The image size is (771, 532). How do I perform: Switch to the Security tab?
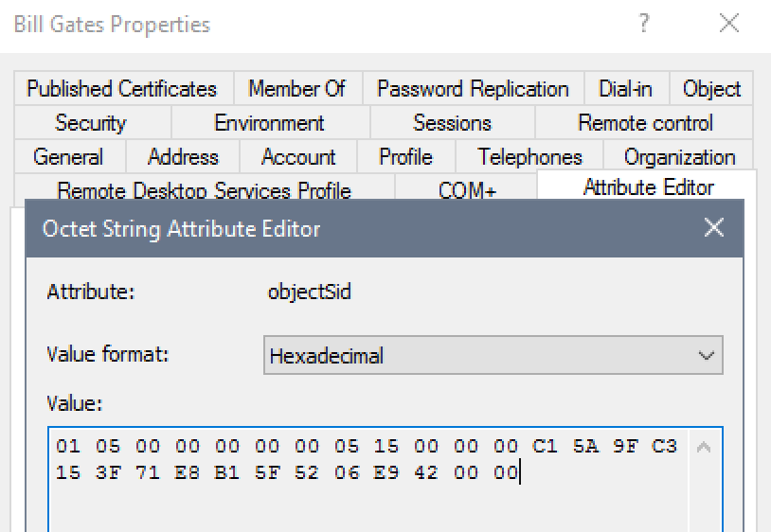93,122
